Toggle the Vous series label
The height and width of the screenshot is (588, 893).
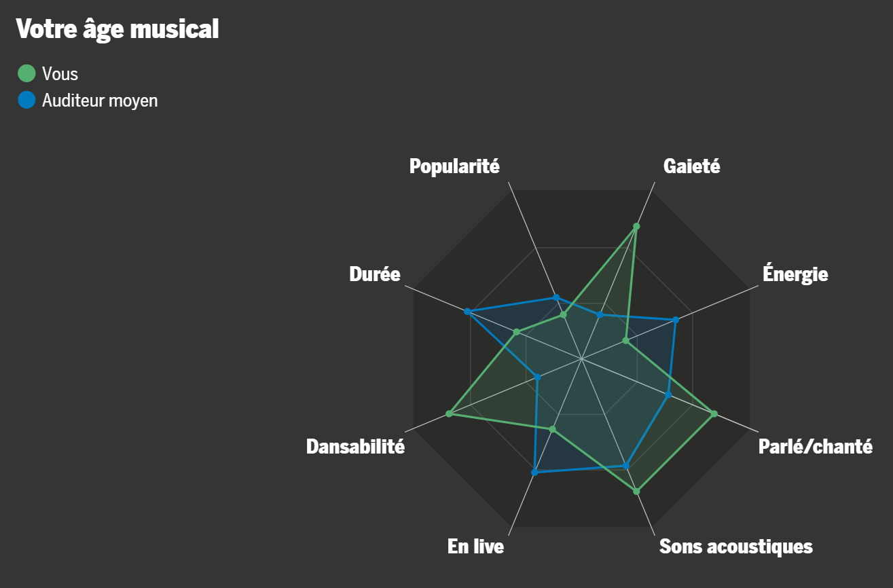point(60,73)
